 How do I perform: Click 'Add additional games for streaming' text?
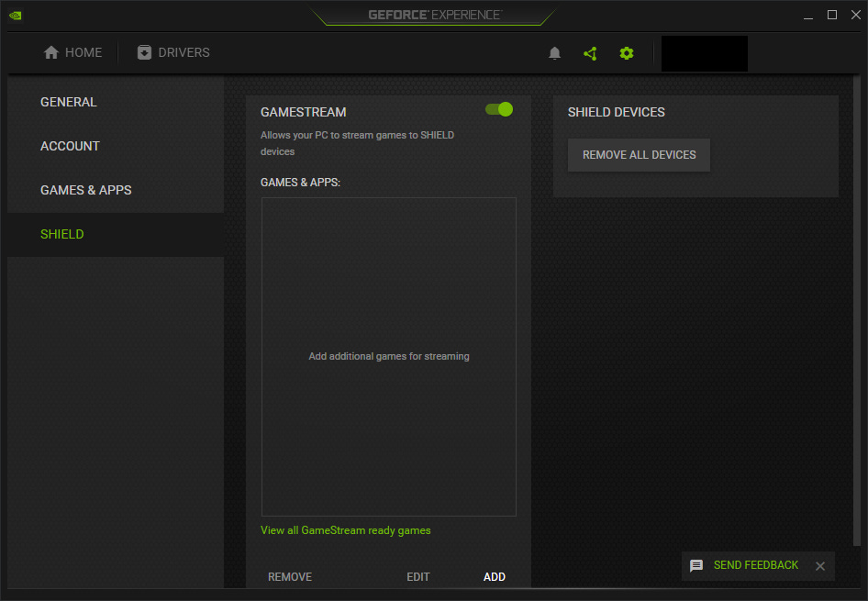[x=389, y=356]
